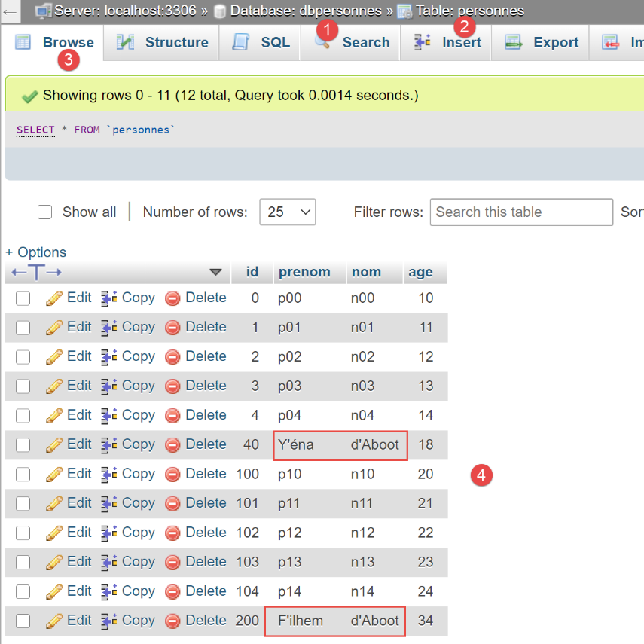Sort by the prenom column header
Viewport: 644px width, 644px height.
tap(304, 272)
